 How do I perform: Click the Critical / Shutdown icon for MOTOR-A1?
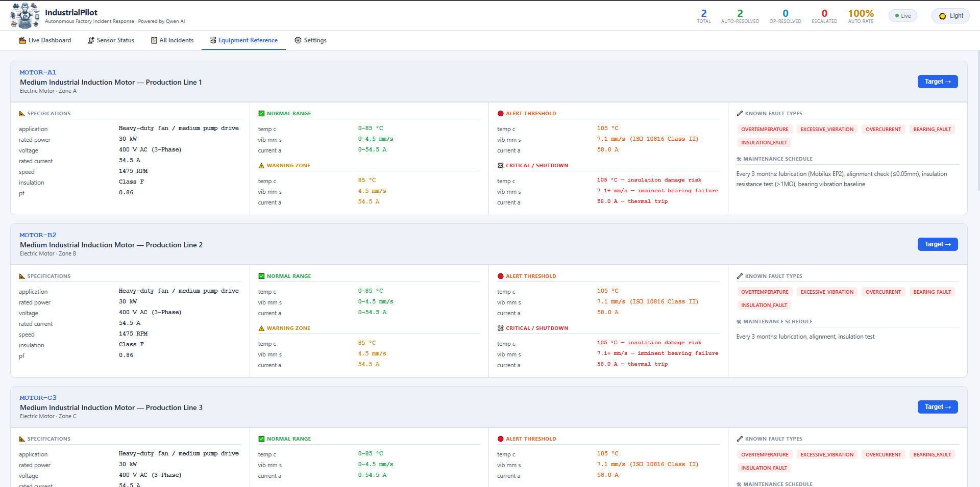pyautogui.click(x=501, y=166)
